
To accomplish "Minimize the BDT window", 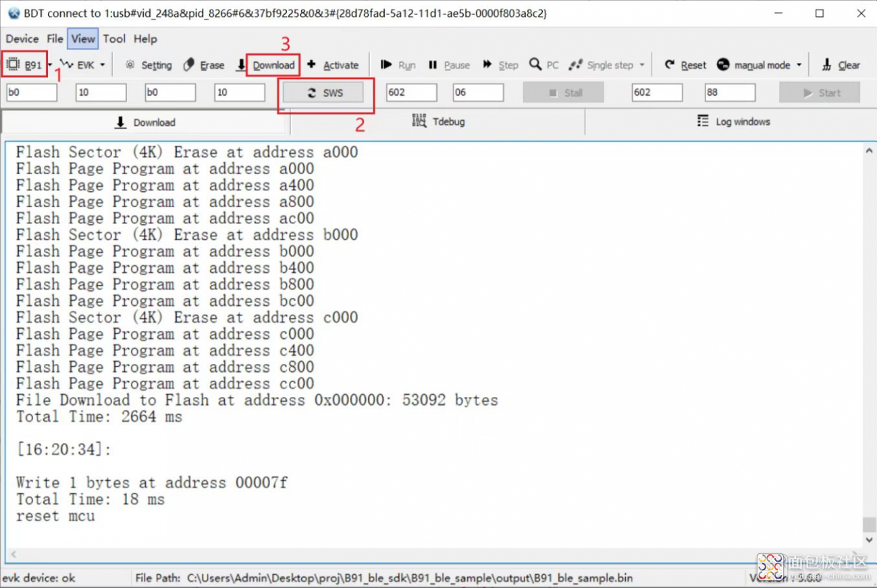I will point(778,14).
